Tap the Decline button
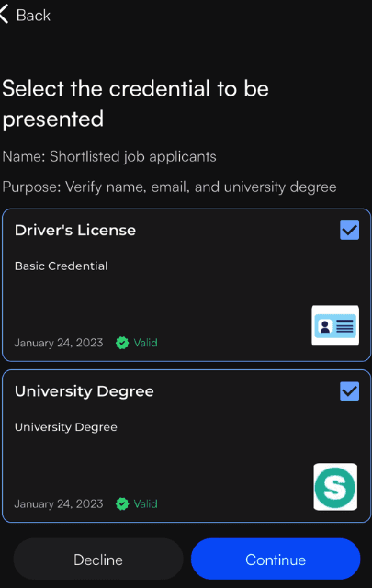The height and width of the screenshot is (588, 372). (x=98, y=560)
